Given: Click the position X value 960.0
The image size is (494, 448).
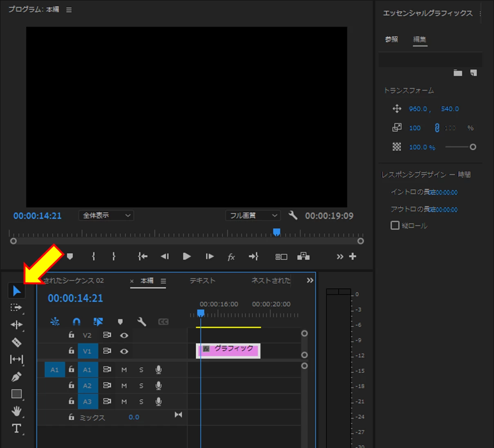Looking at the screenshot, I should coord(418,109).
